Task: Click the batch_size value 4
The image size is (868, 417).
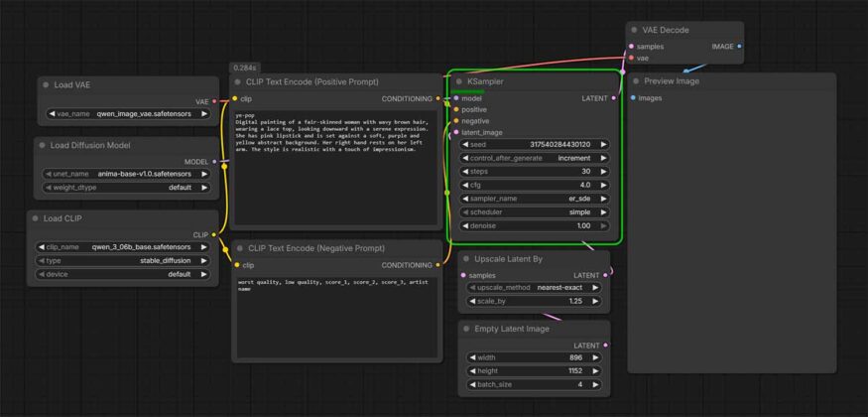Action: (580, 384)
